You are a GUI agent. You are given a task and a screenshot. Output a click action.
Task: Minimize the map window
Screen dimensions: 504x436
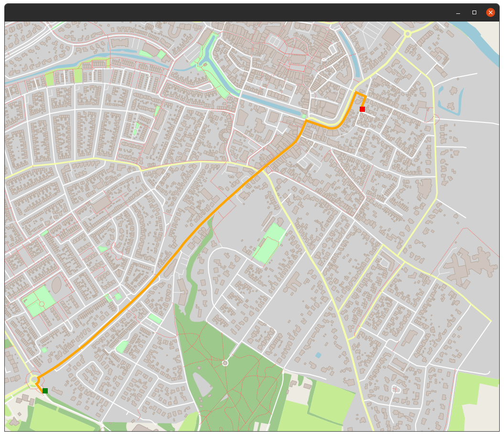458,12
